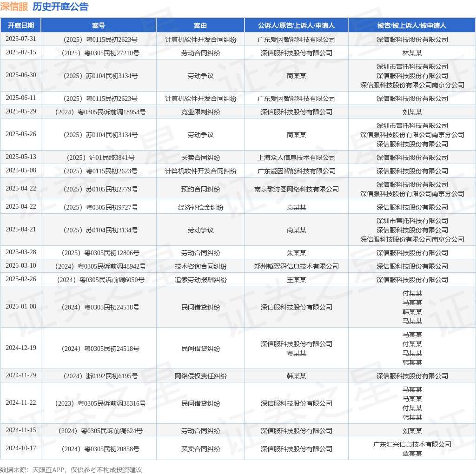Select the 公诉人/原告/上诉人/申请人 header
476x474 pixels.
click(296, 26)
